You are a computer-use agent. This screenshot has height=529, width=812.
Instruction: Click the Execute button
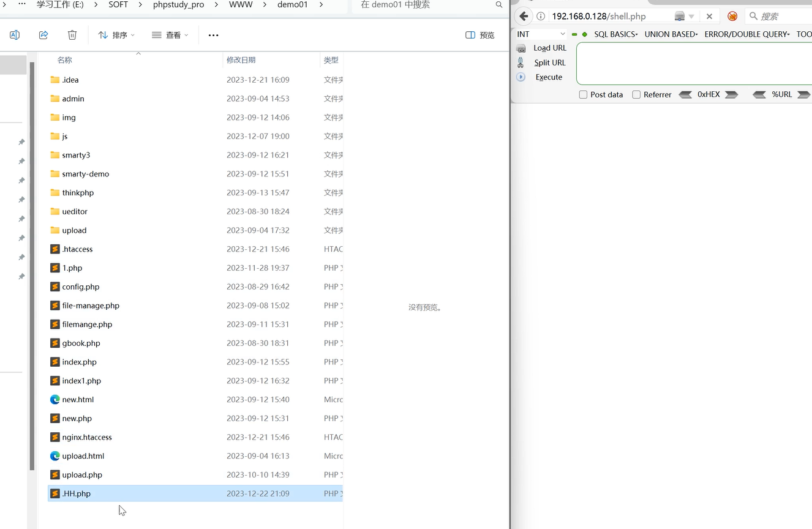click(549, 77)
